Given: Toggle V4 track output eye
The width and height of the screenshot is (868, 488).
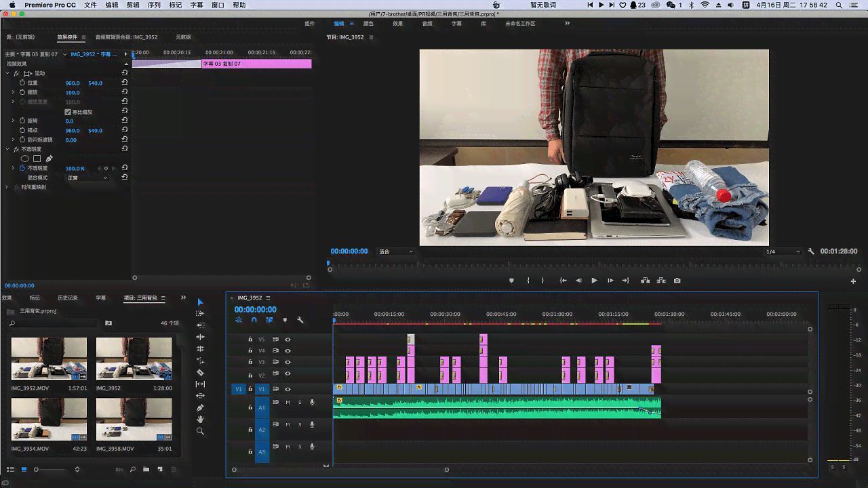Looking at the screenshot, I should (x=288, y=351).
